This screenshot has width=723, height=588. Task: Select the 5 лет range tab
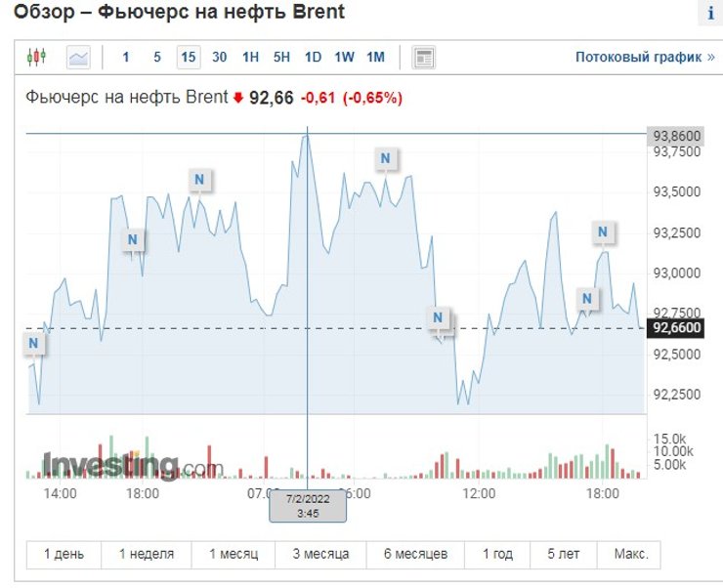(x=563, y=554)
